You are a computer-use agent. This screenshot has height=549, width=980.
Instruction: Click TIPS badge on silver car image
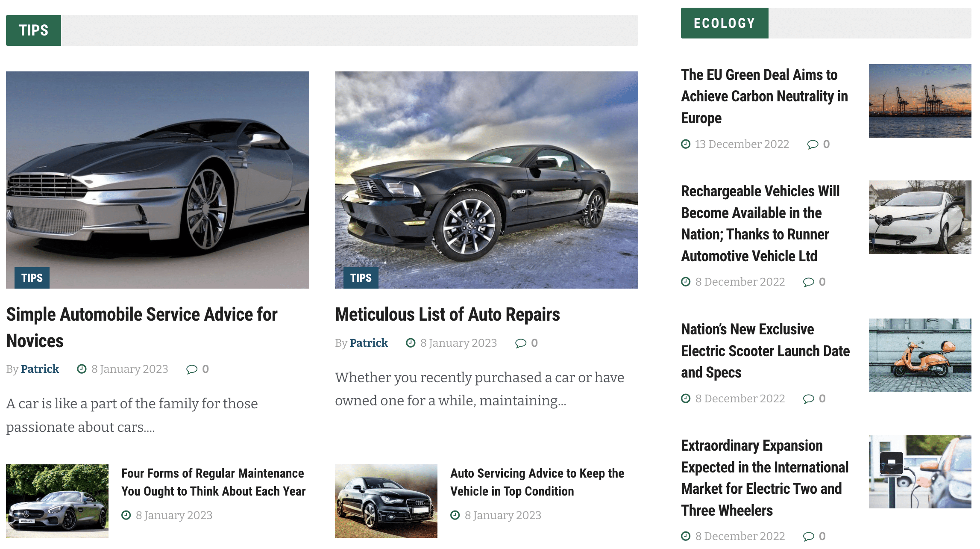32,278
